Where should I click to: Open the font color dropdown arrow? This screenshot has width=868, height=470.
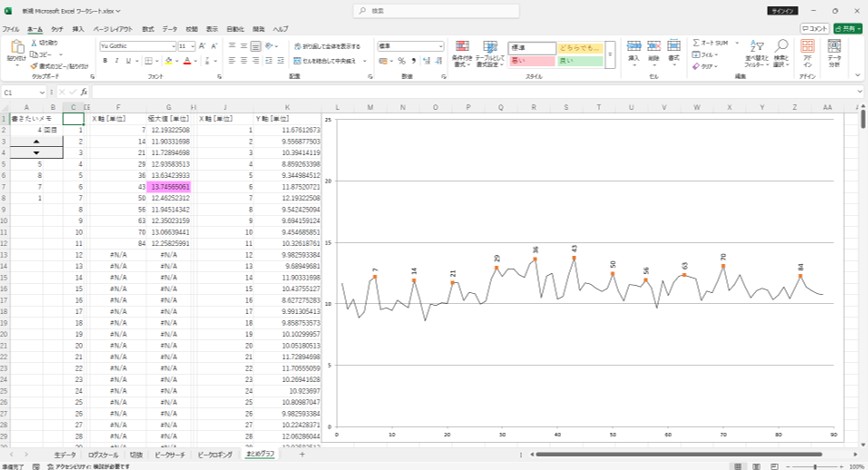[x=195, y=61]
